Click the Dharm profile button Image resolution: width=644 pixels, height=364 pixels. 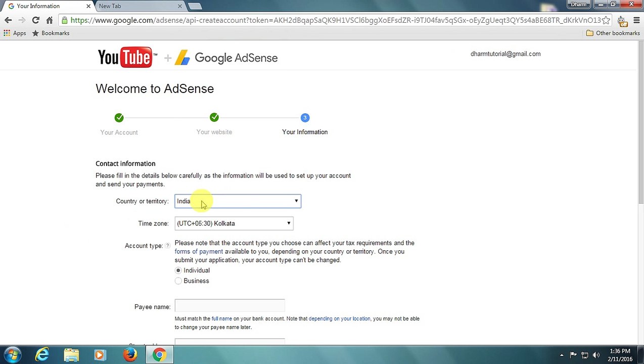click(x=578, y=5)
